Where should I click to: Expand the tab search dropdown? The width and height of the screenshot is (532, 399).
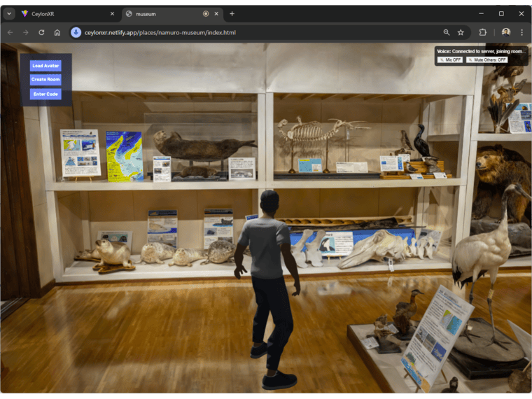click(9, 13)
